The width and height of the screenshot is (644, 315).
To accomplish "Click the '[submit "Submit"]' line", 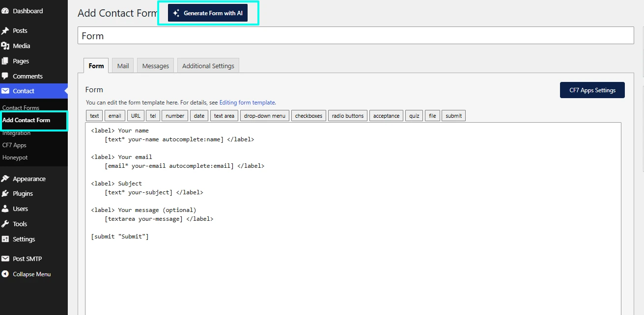I will [x=120, y=236].
